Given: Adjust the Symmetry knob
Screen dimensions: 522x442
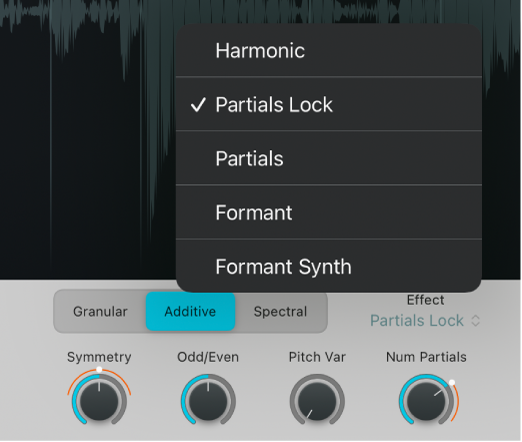Looking at the screenshot, I should pyautogui.click(x=99, y=400).
